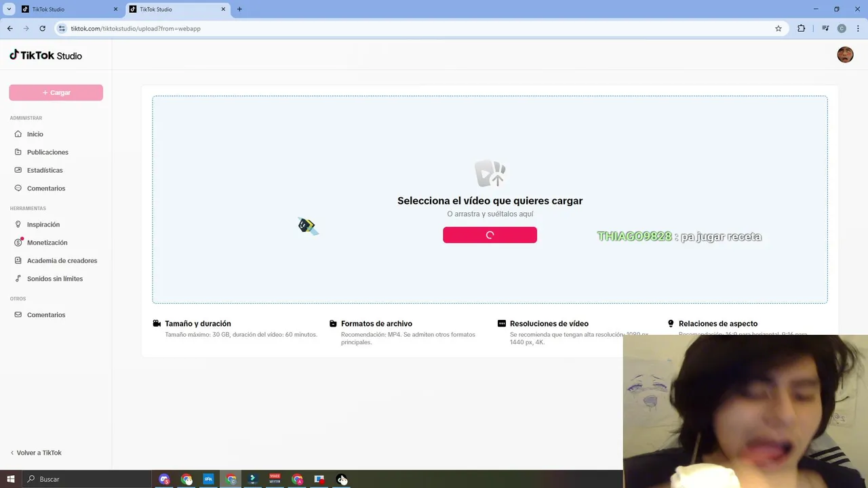Click the 'Resoluciones de vídeo' heading
Screen dimensions: 868x488
tap(549, 324)
